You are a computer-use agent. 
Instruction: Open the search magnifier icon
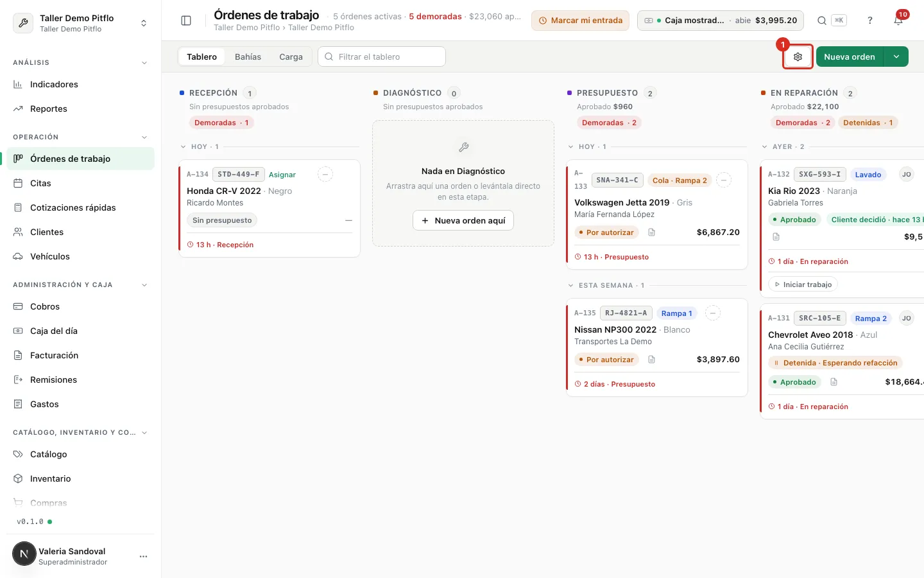point(822,21)
